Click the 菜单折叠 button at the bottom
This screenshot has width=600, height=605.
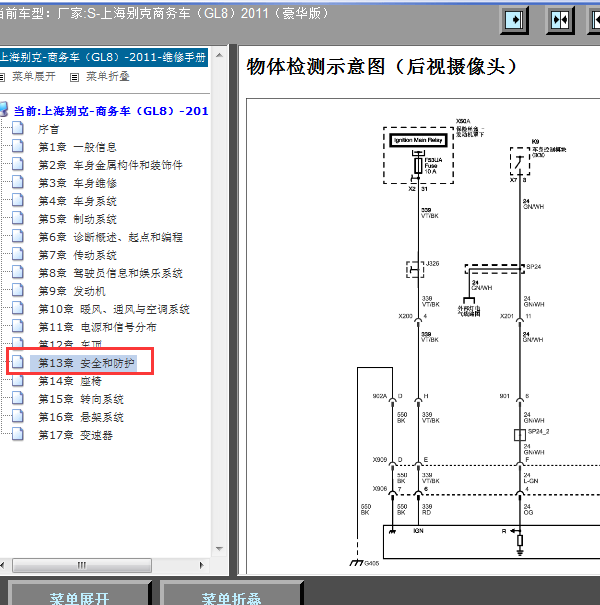click(x=232, y=595)
